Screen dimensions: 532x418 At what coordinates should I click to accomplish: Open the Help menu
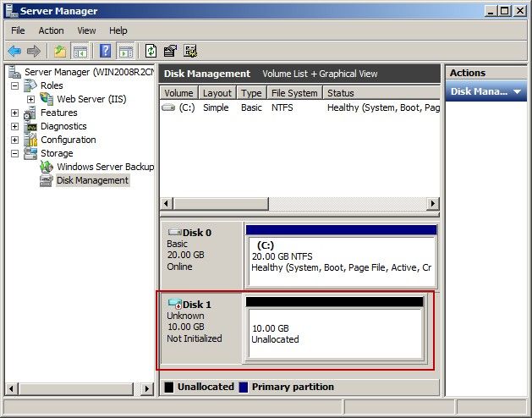point(118,30)
